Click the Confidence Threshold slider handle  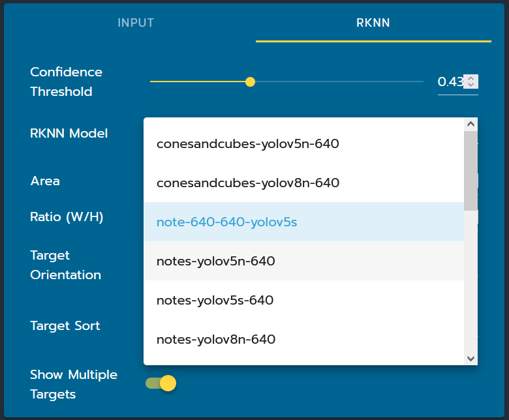pyautogui.click(x=250, y=82)
